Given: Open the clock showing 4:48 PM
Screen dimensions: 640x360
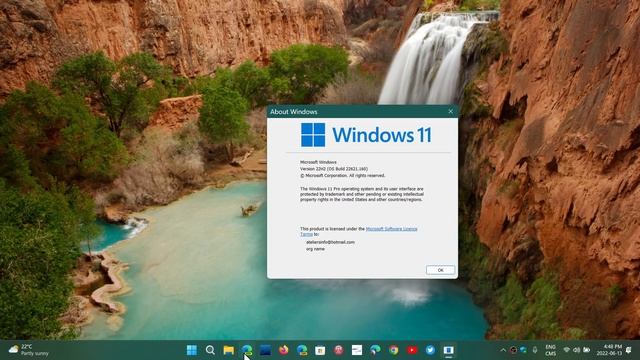Looking at the screenshot, I should point(609,350).
